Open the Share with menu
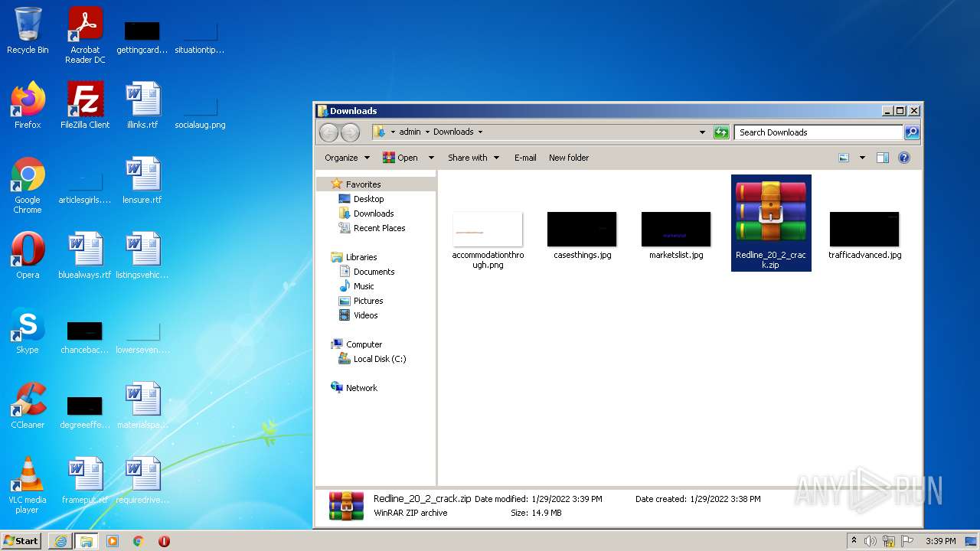980x551 pixels. (473, 158)
